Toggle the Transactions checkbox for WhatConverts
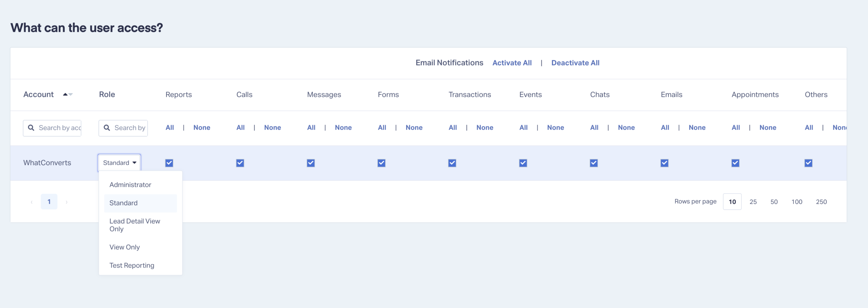868x308 pixels. (452, 163)
